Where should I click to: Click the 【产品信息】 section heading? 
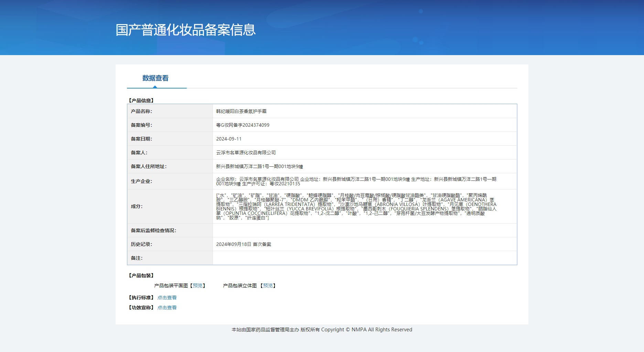[141, 101]
